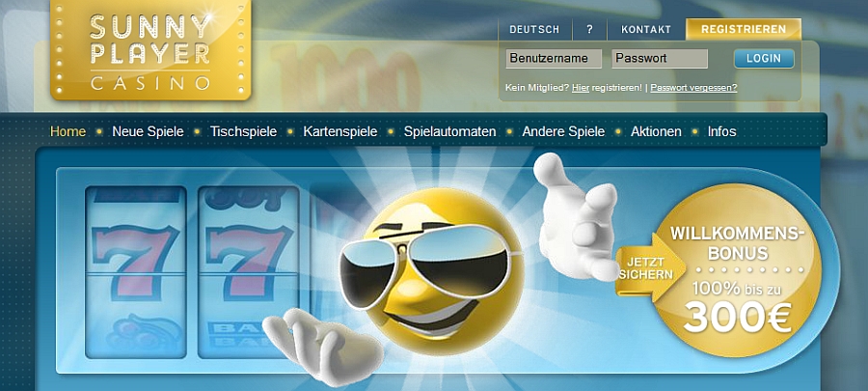Click the REGISTRIEREN tab
This screenshot has height=391, width=868.
point(744,29)
